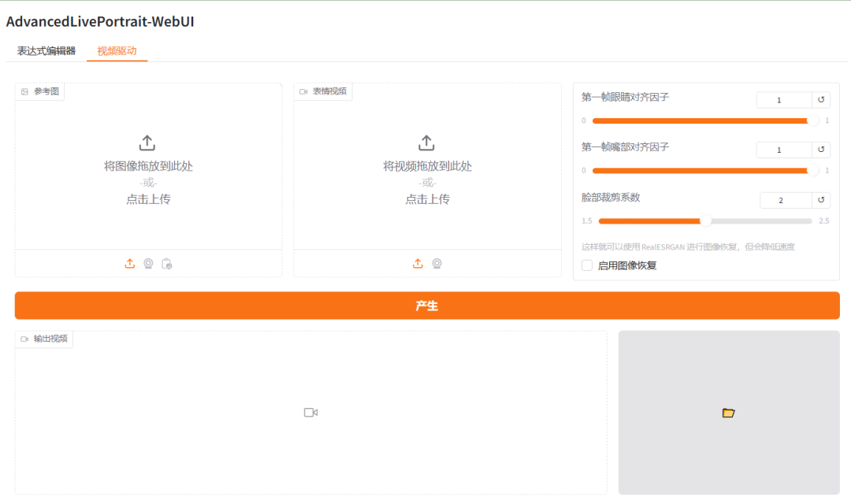
Task: Open webcam capture for the reference image
Action: 148,263
